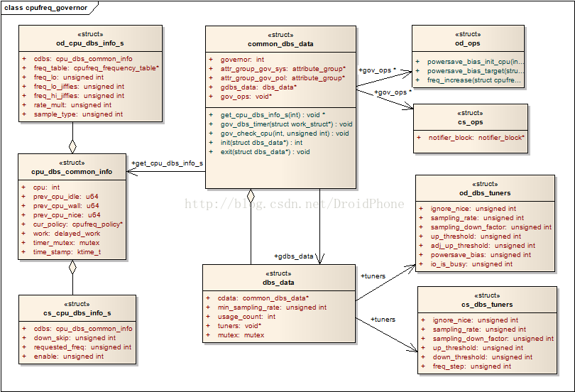Image resolution: width=575 pixels, height=392 pixels.
Task: Select the cs_dbs_tuners struct title
Action: pos(487,305)
